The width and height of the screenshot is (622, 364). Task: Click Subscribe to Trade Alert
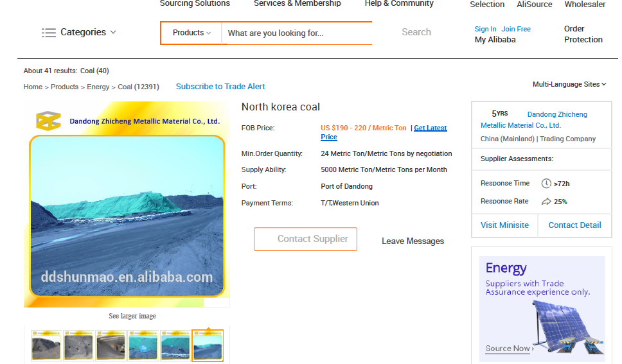pos(220,87)
